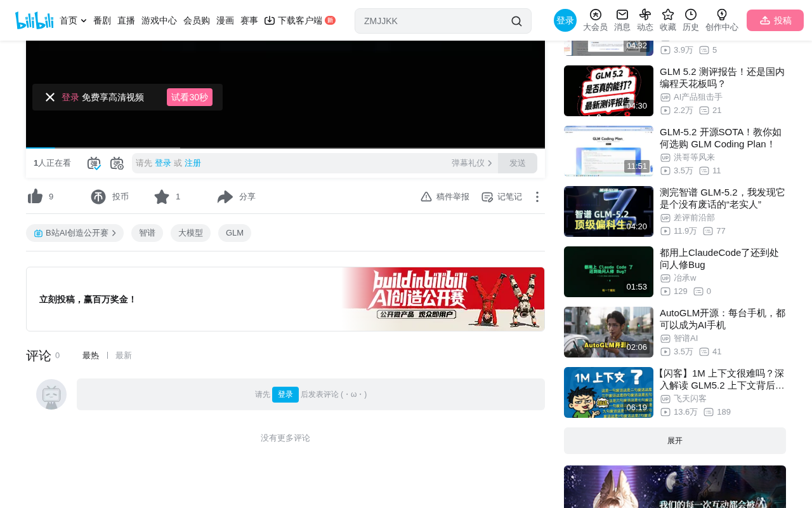Click the blue 登录 avatar button
812x508 pixels.
tap(565, 20)
